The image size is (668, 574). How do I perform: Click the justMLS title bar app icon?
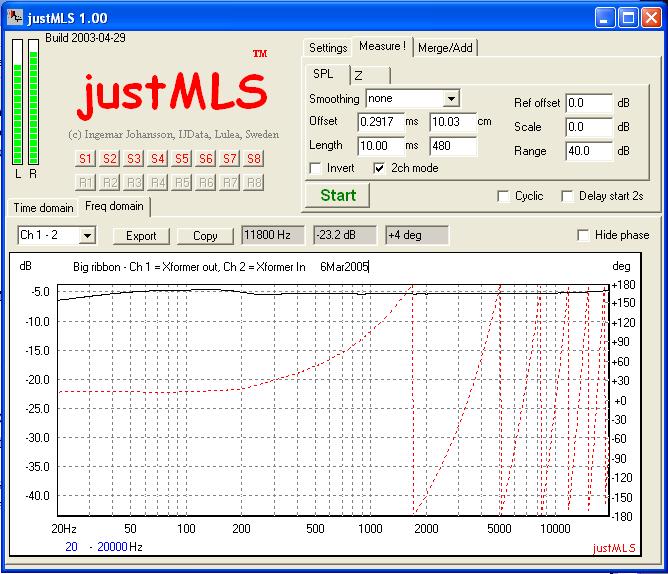[x=15, y=17]
